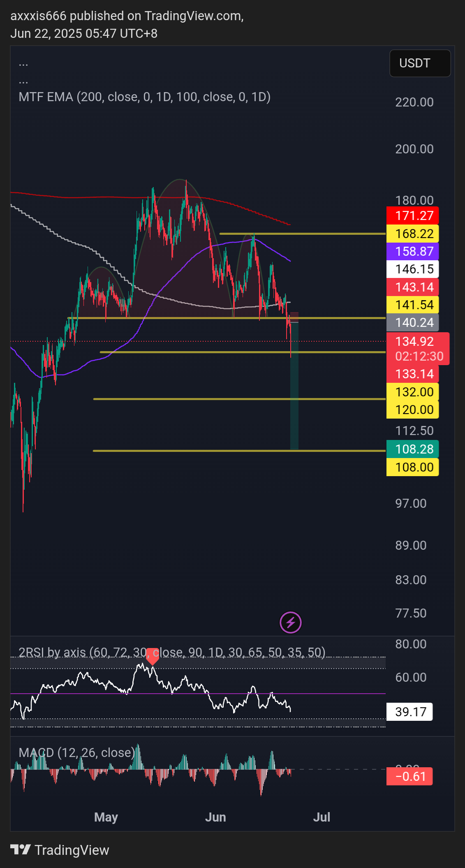The height and width of the screenshot is (868, 465).
Task: Select the 168.22 yellow price label
Action: pos(413,234)
